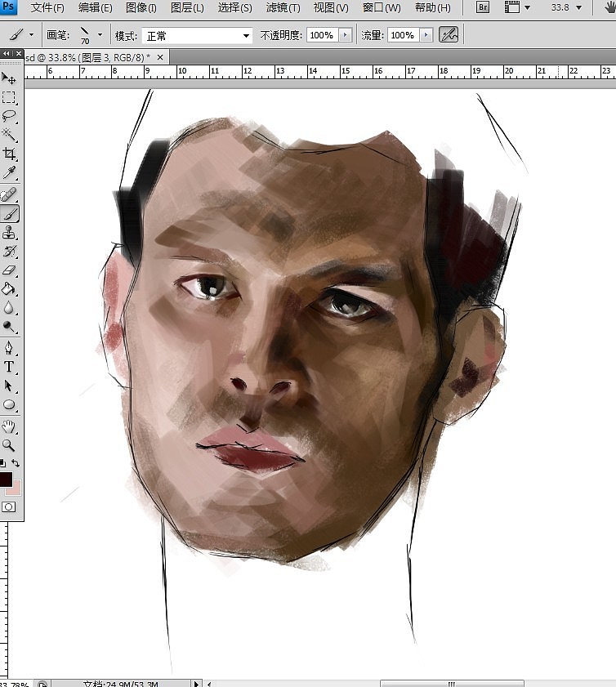The image size is (616, 687).
Task: Open the 图像(I) menu
Action: point(141,8)
